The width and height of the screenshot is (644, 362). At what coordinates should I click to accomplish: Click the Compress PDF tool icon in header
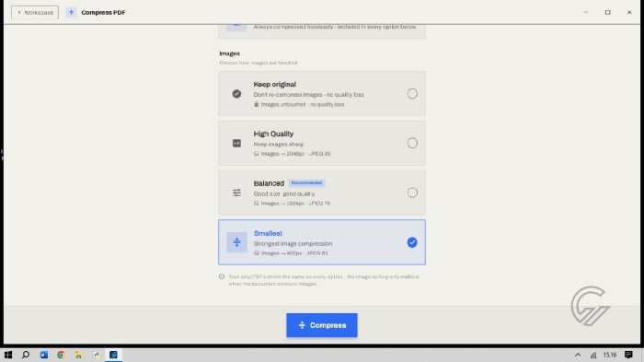point(71,12)
